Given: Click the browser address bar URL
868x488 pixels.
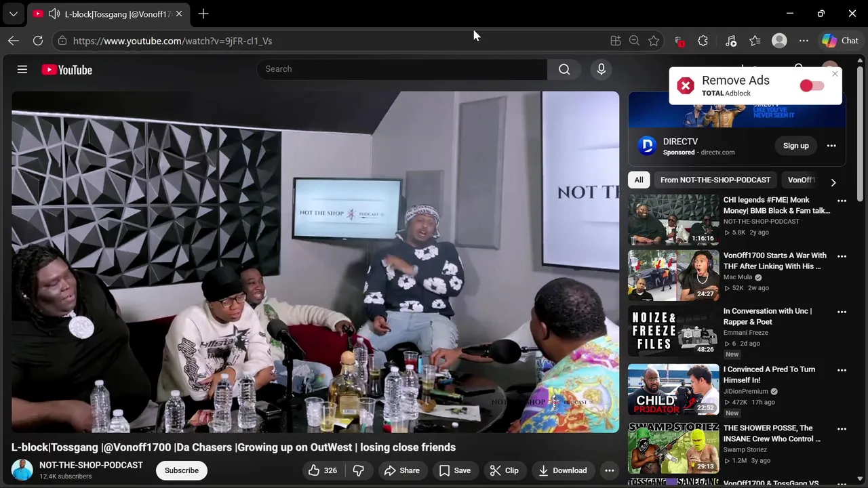Looking at the screenshot, I should 172,41.
